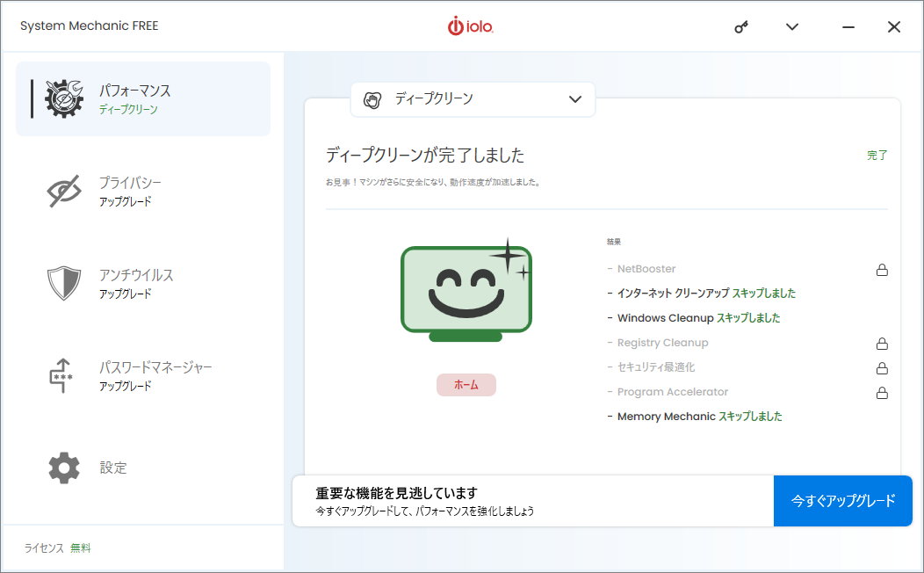Click the dropdown arrow of ディープクリーン box
Viewport: 924px width, 573px height.
[575, 99]
